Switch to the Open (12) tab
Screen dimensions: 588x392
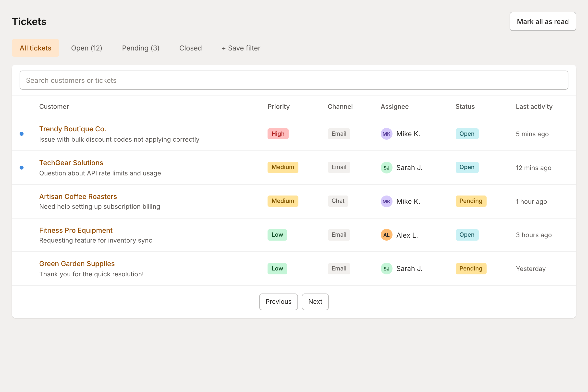pos(86,48)
